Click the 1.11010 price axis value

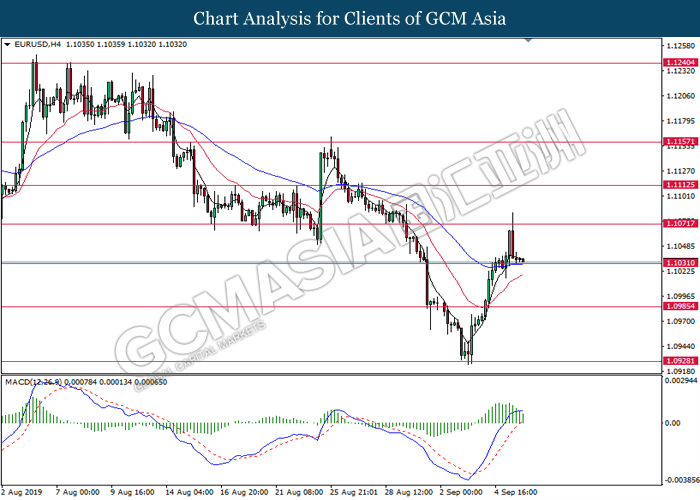(x=681, y=196)
